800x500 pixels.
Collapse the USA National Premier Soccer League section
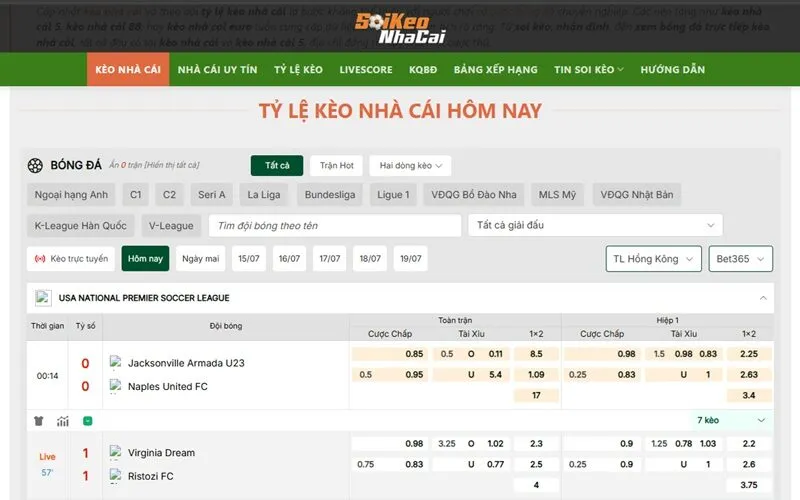762,298
